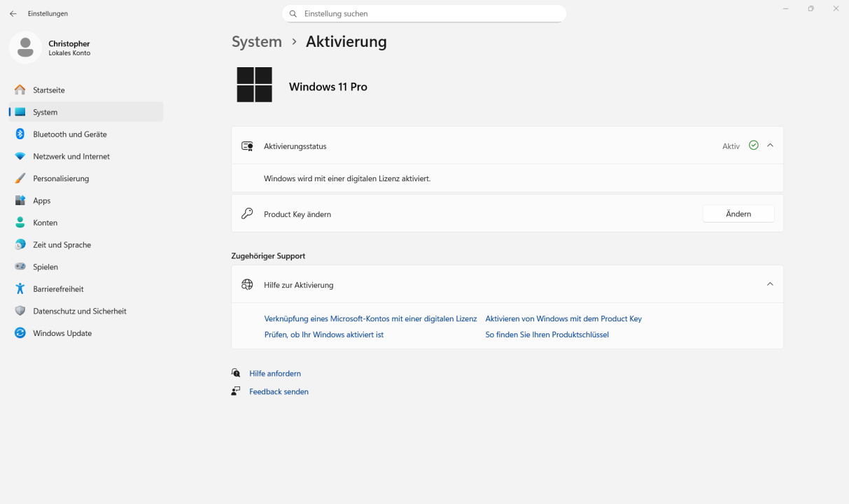Navigate to Spielen settings
Image resolution: width=849 pixels, height=504 pixels.
(45, 267)
